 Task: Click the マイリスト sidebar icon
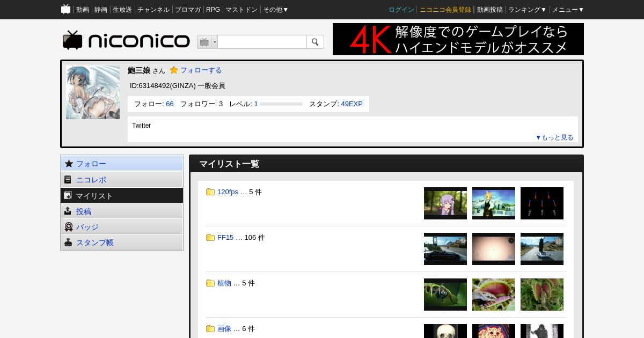pyautogui.click(x=68, y=195)
